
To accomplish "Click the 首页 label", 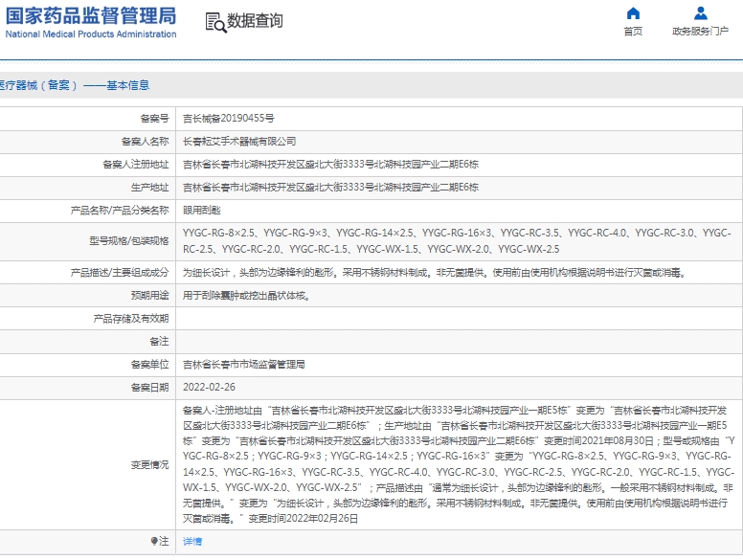I will [633, 32].
